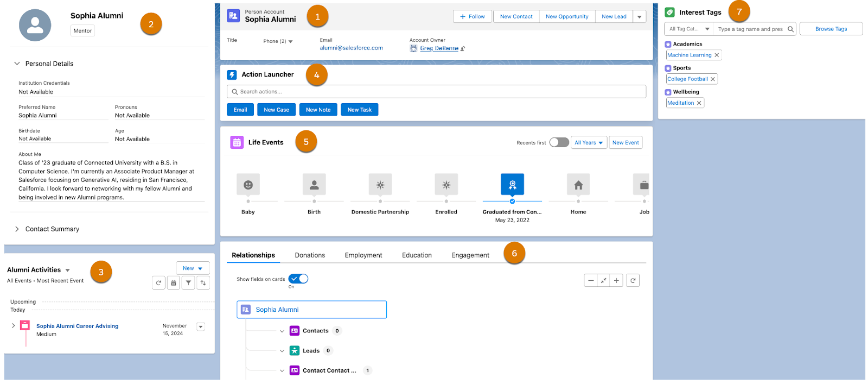Click the tag name search field
This screenshot has height=384, width=868.
[755, 29]
